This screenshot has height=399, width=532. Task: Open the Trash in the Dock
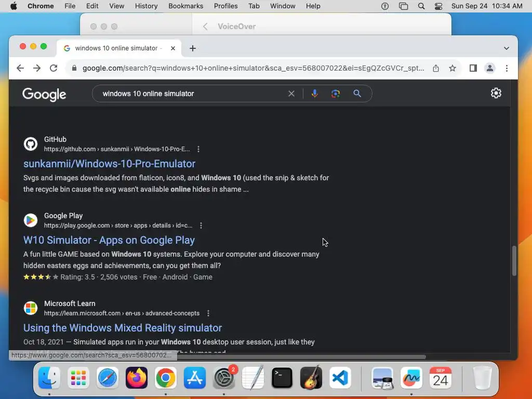pyautogui.click(x=482, y=378)
